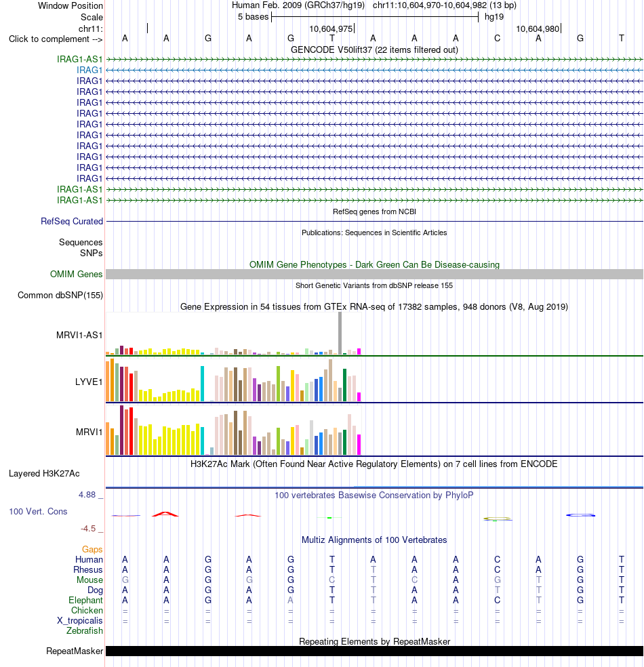This screenshot has width=644, height=667.
Task: Click the 'MRVI1-AS1' GTEx gene label
Action: click(x=79, y=336)
